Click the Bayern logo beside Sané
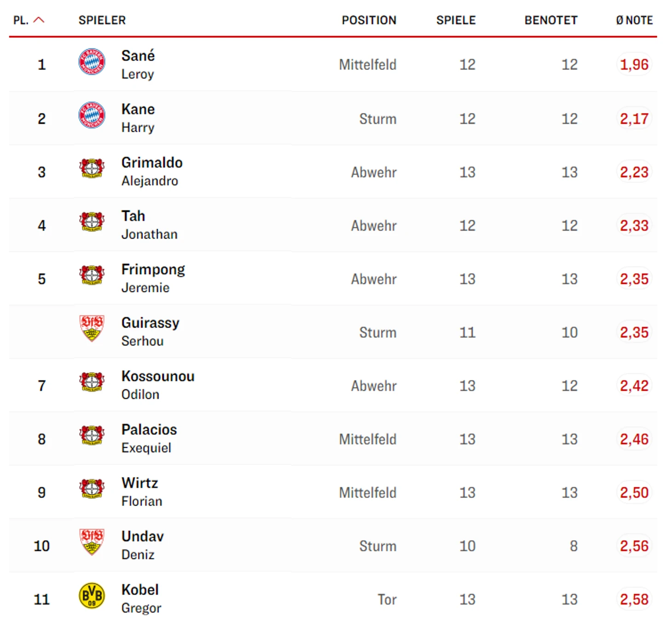 92,62
